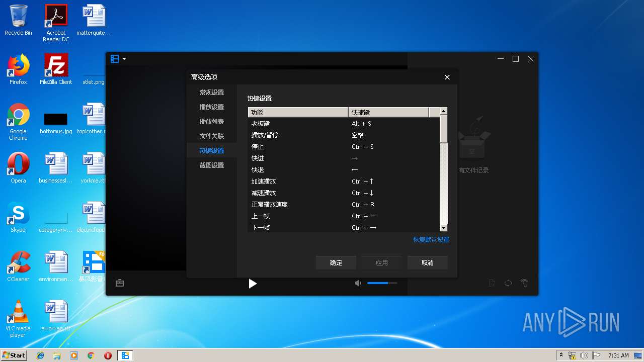Click the trash icon in the playlist panel

524,283
